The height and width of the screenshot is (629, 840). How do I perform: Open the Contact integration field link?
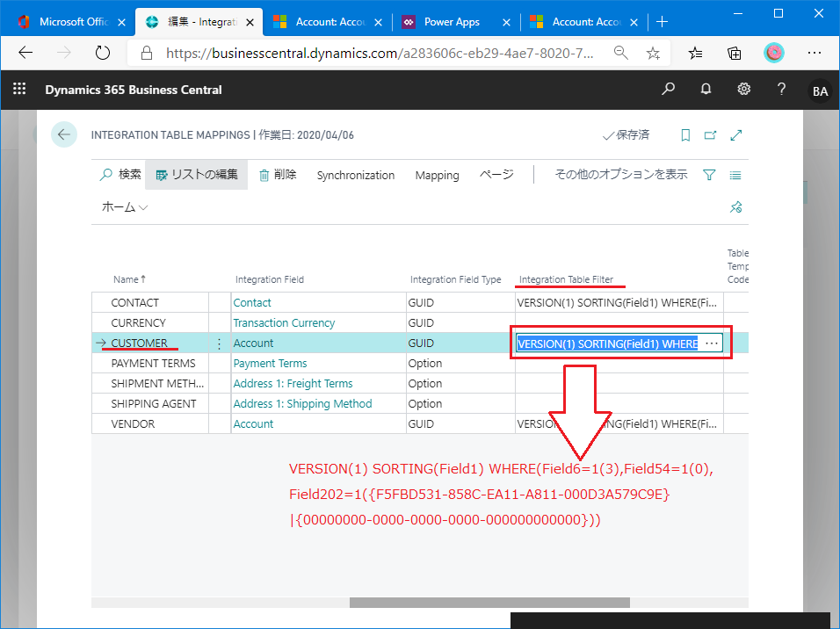tap(252, 303)
